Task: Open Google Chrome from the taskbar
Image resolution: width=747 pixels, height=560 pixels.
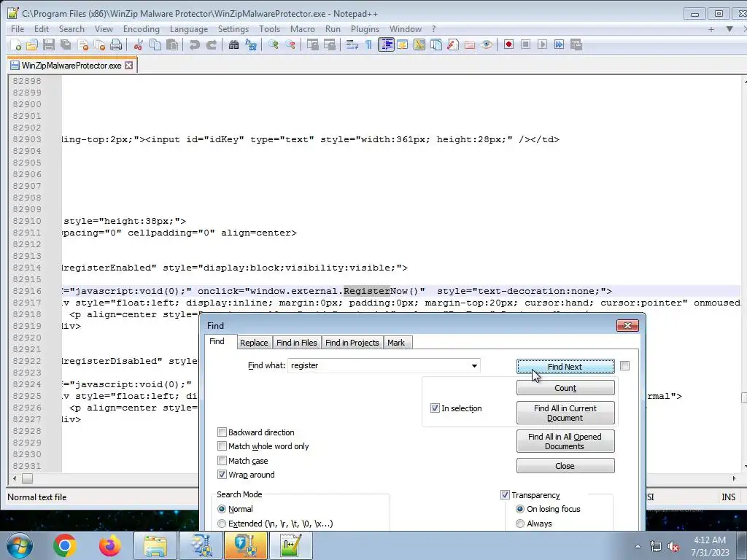Action: pyautogui.click(x=65, y=545)
